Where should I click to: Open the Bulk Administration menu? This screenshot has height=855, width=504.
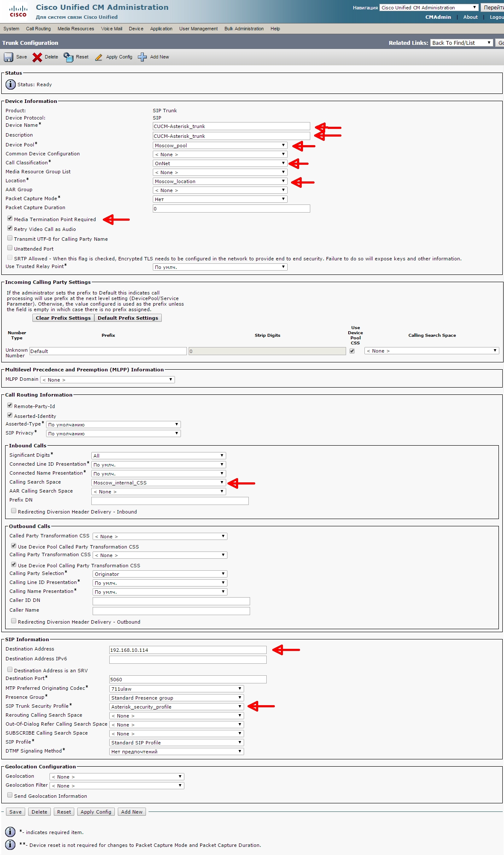point(244,29)
